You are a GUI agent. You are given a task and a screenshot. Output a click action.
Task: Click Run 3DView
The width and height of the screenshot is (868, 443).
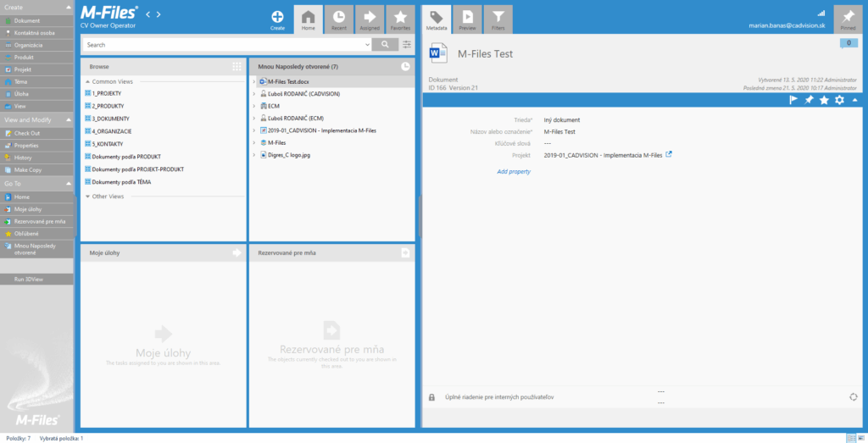coord(36,280)
